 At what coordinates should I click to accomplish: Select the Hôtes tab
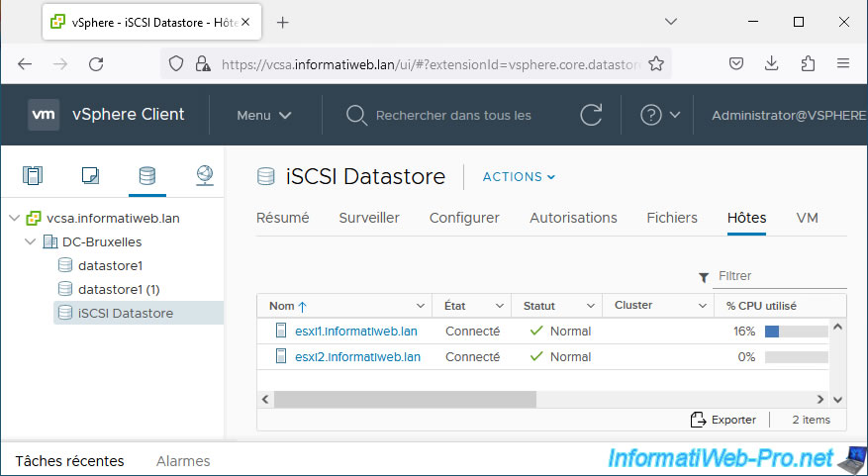(x=747, y=218)
